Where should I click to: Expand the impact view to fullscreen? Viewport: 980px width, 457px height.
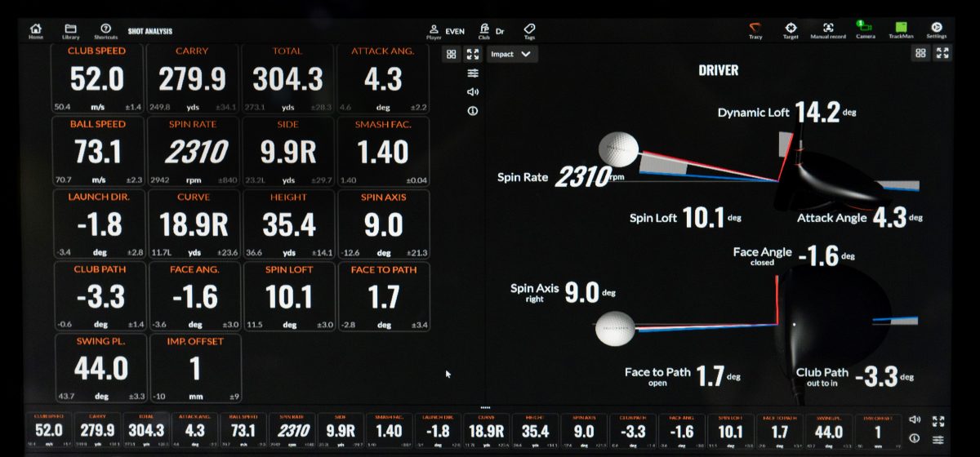coord(942,53)
